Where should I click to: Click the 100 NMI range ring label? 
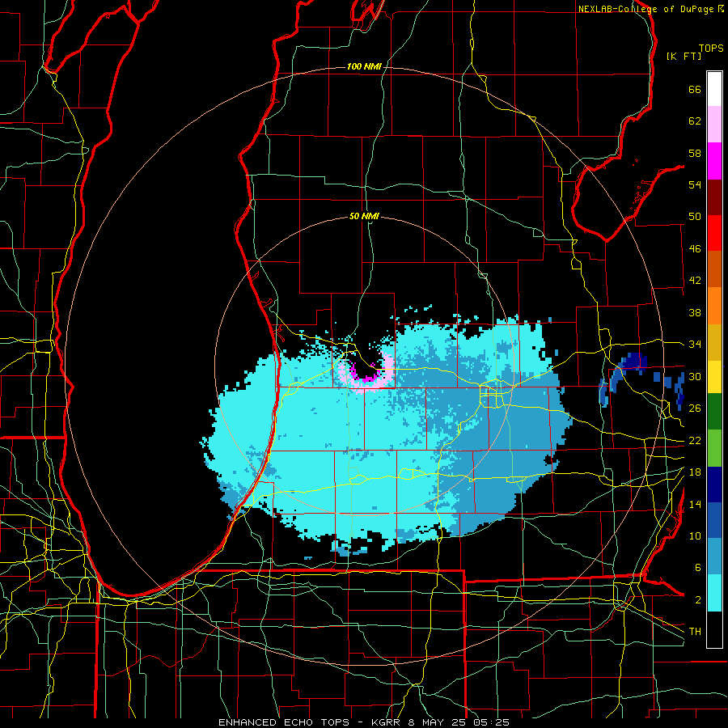click(x=364, y=67)
